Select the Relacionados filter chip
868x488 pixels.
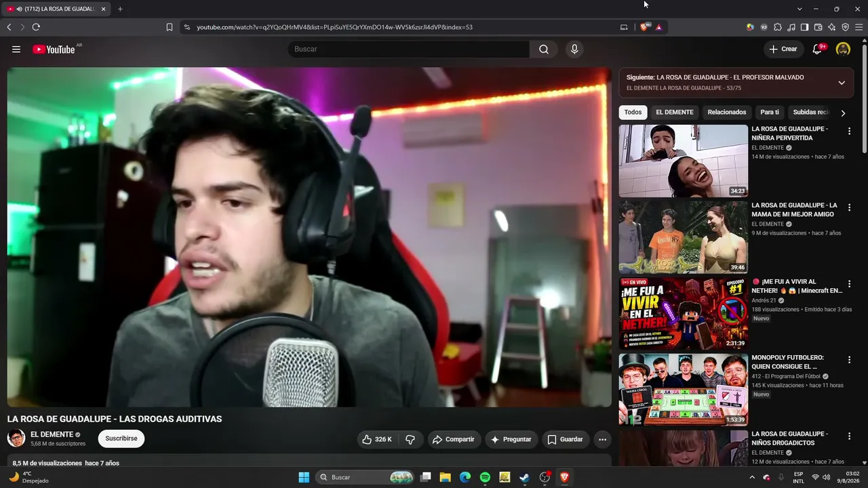(x=727, y=113)
